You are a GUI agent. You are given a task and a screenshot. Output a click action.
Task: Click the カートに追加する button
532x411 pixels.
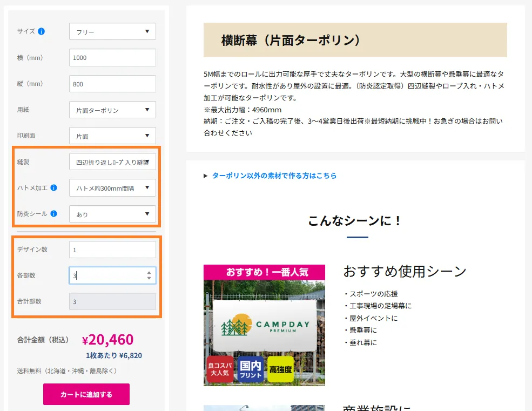(x=86, y=394)
